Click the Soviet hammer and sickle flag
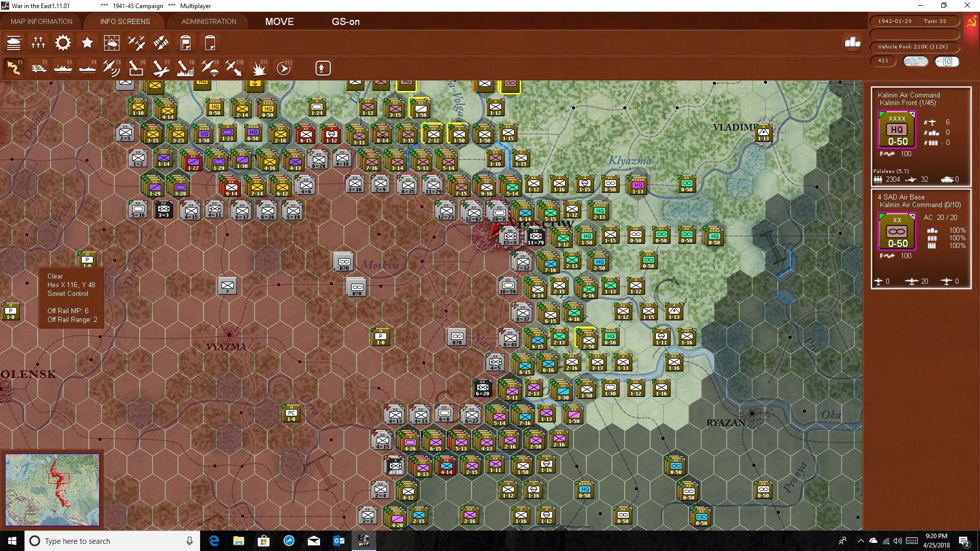The width and height of the screenshot is (980, 551). (971, 22)
